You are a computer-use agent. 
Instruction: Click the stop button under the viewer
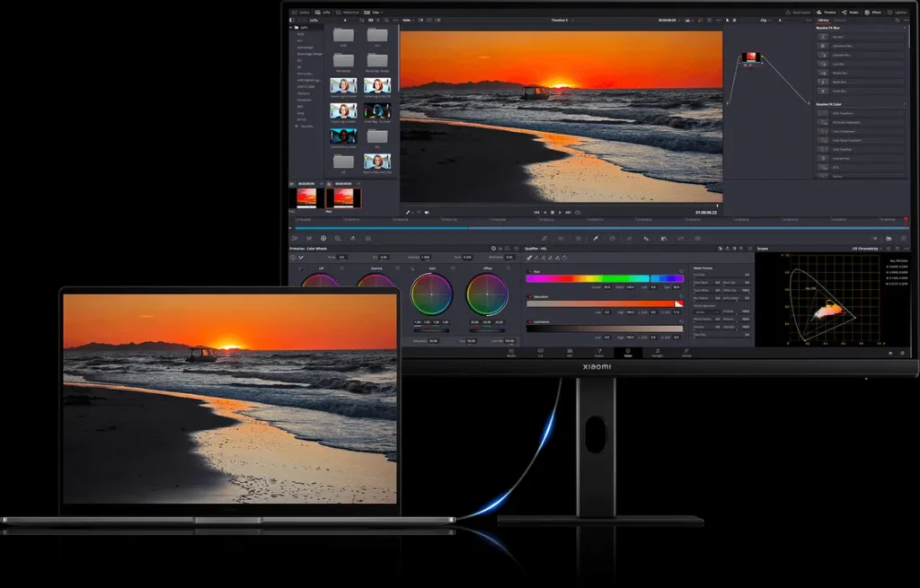(x=553, y=212)
